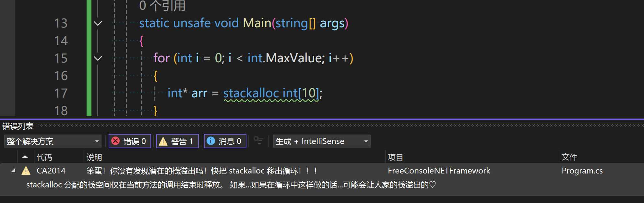This screenshot has height=203, width=644.
Task: Click the build-only filter icon
Action: tap(258, 140)
